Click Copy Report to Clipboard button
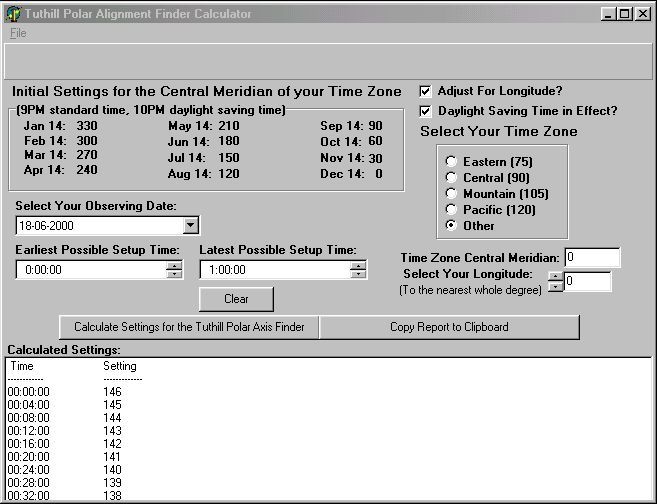 449,327
